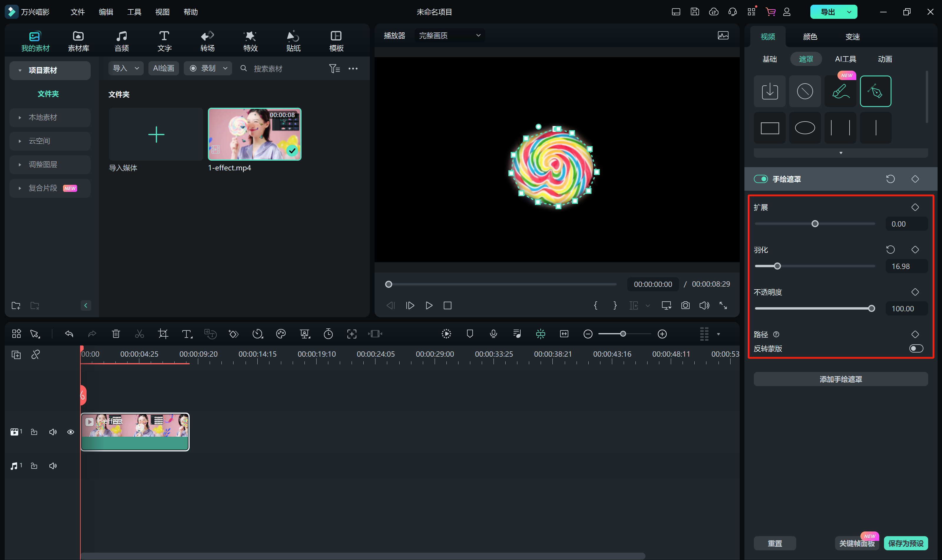Image resolution: width=942 pixels, height=560 pixels.
Task: Select the ellipse mask shape
Action: (804, 128)
